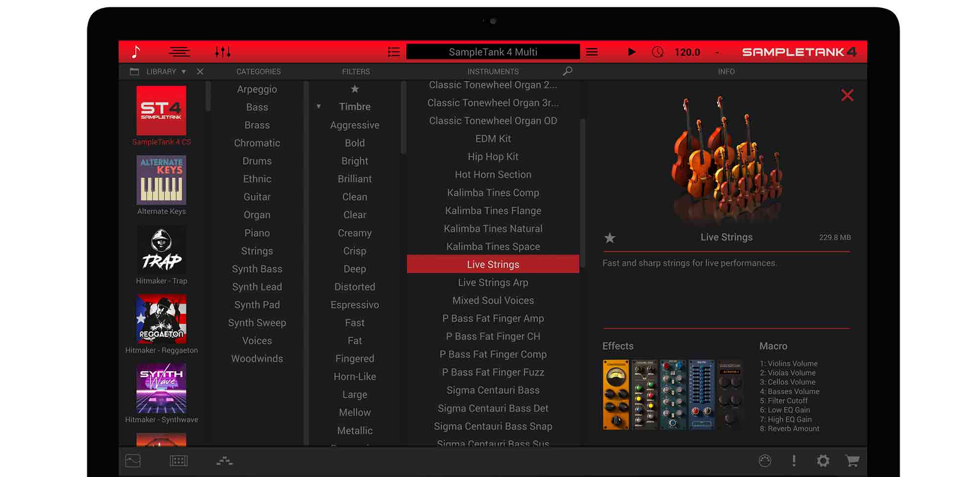
Task: Select macro 5: Filter Cutoff
Action: (784, 401)
